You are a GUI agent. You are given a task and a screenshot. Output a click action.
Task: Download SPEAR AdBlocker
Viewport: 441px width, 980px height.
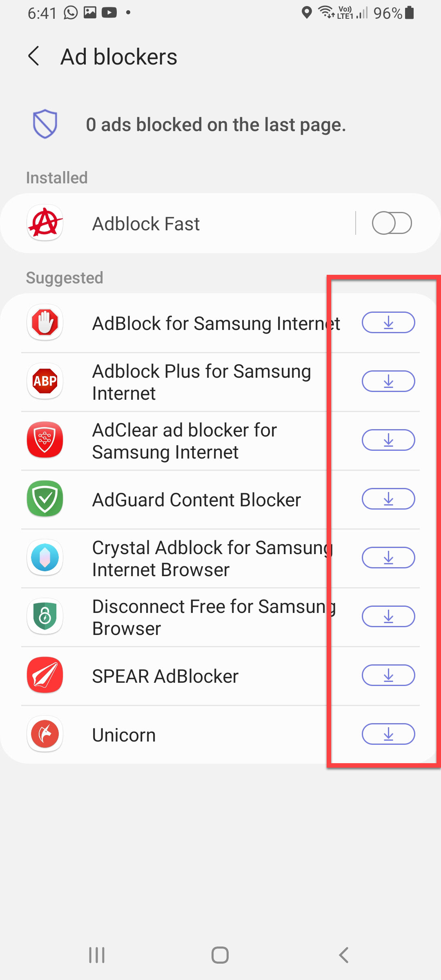(388, 675)
